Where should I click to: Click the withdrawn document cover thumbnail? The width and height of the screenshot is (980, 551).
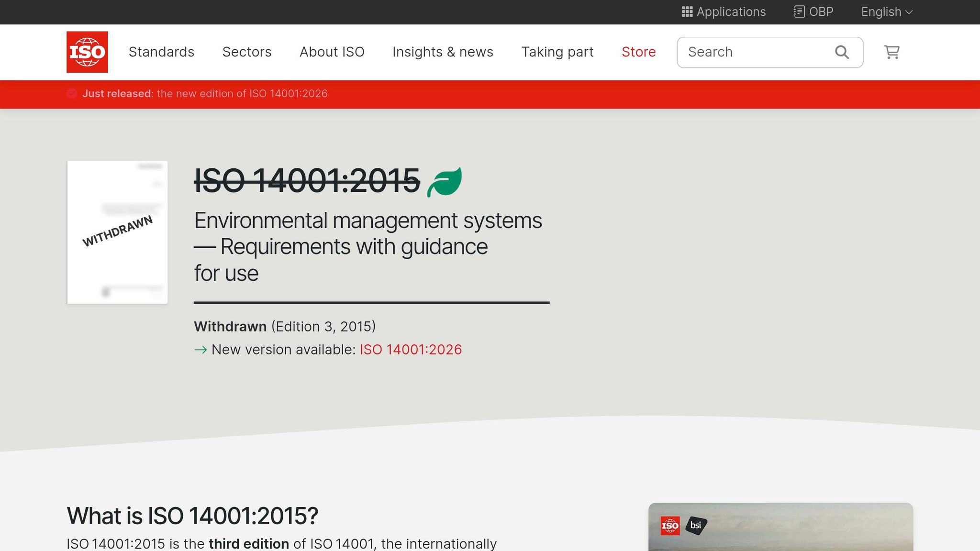(117, 231)
